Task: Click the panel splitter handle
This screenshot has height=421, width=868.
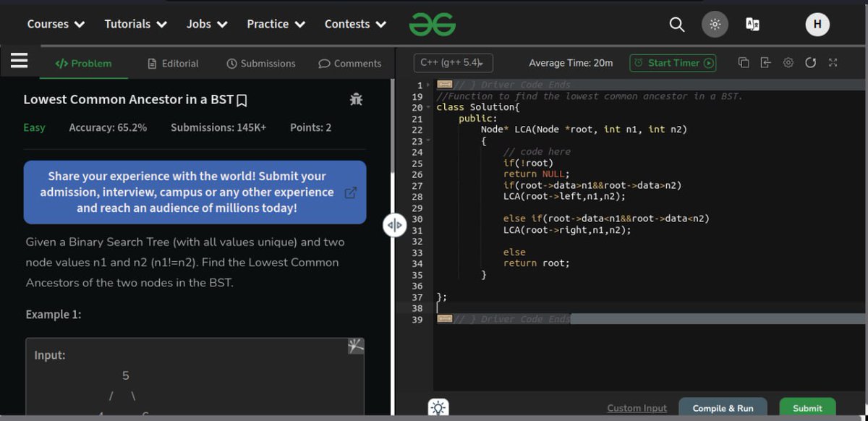Action: click(x=393, y=226)
